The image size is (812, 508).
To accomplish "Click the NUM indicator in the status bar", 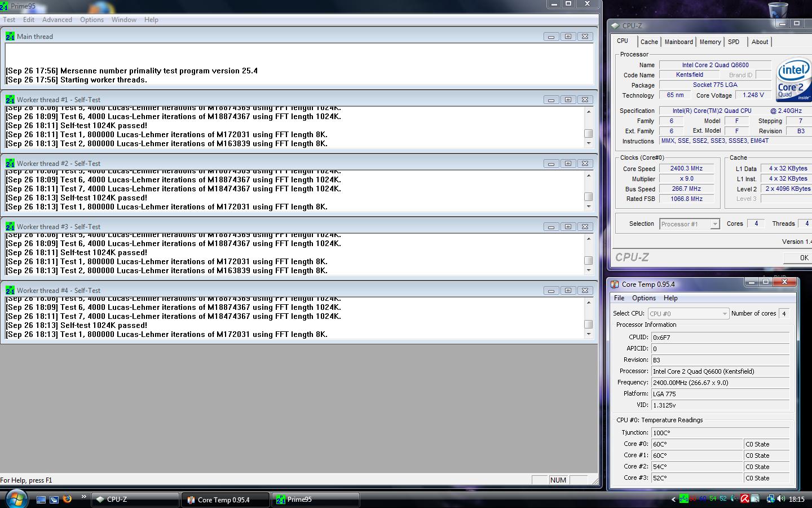I will (x=558, y=480).
